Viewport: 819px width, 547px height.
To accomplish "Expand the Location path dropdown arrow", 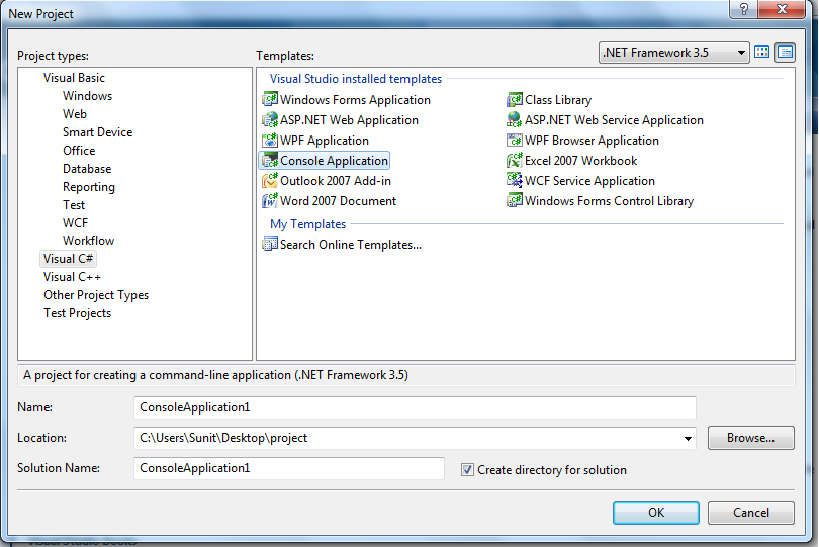I will (688, 438).
